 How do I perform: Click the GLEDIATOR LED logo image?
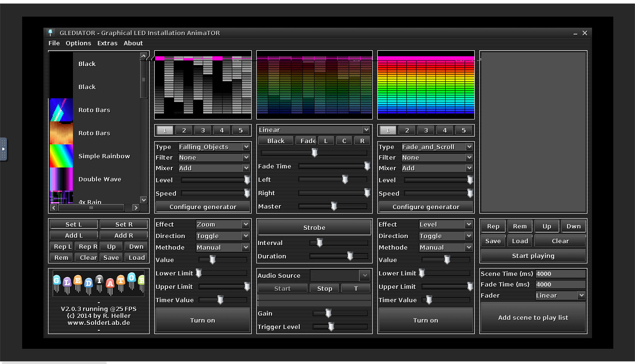99,283
